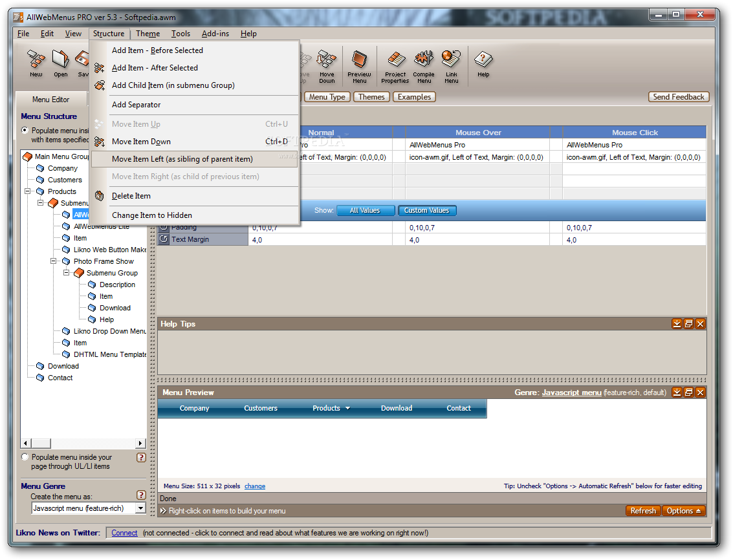The image size is (733, 560).
Task: Choose Add Item - Before Selected
Action: tap(195, 50)
